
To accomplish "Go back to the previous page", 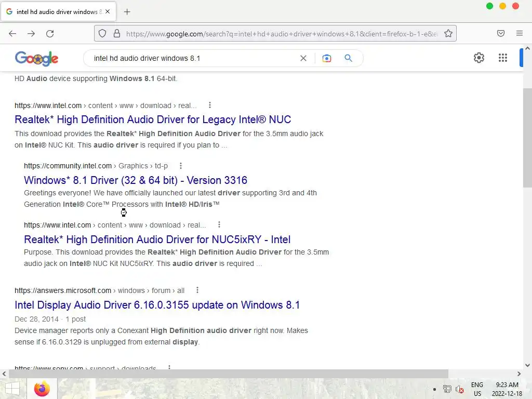I will click(12, 34).
